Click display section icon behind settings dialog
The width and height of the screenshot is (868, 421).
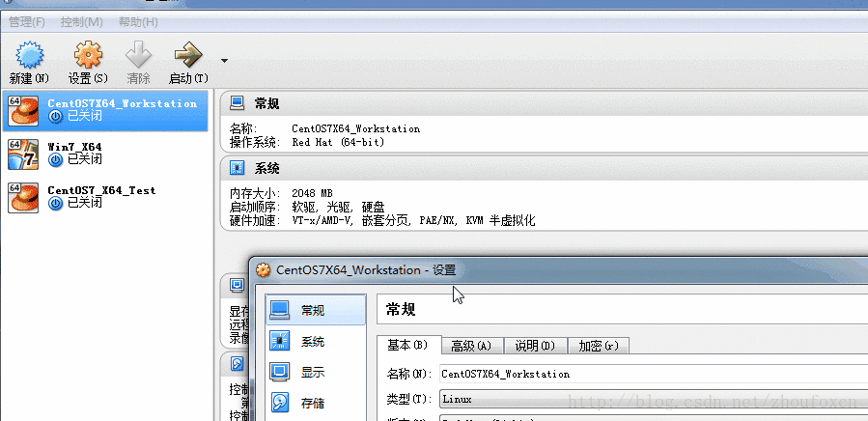coord(237,285)
